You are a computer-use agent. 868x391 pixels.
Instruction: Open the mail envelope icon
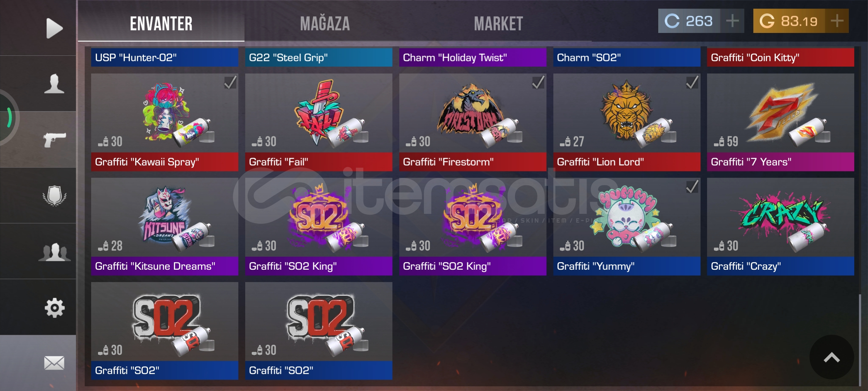[54, 363]
